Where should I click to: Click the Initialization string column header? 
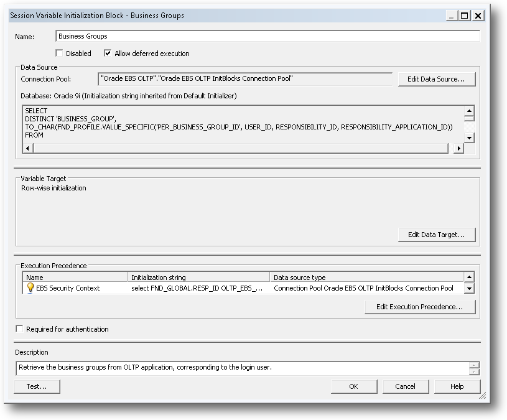click(x=198, y=277)
